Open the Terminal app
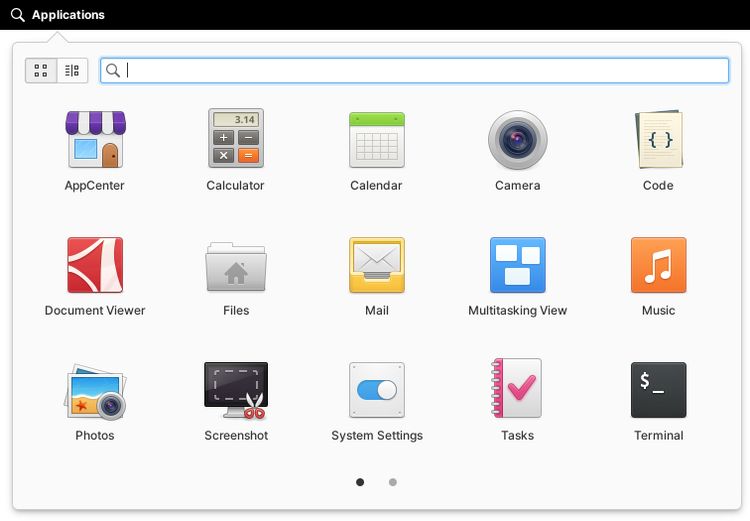750x521 pixels. pyautogui.click(x=659, y=390)
